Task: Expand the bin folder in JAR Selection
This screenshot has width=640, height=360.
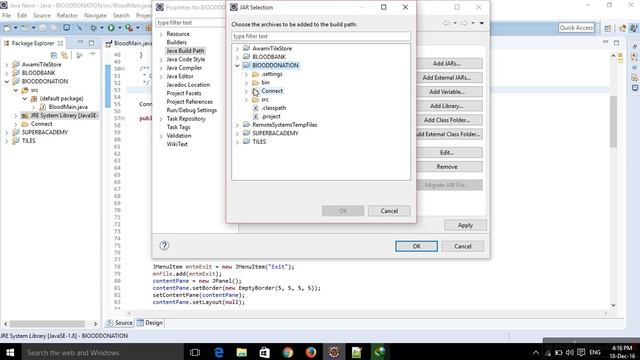Action: (246, 82)
